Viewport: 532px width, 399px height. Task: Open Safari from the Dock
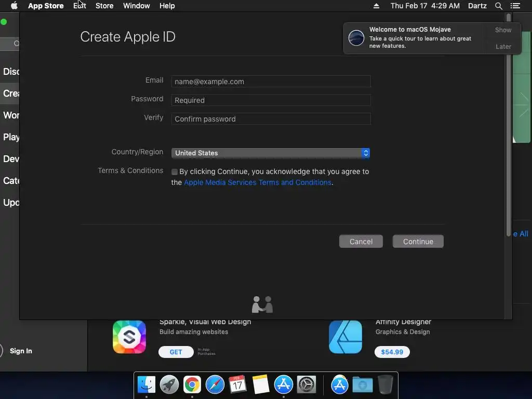pos(215,385)
